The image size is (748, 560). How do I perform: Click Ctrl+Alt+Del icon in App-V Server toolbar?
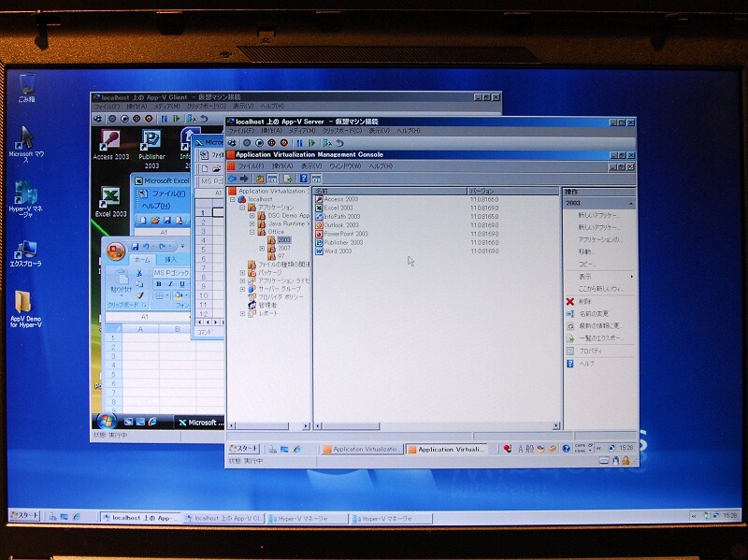pyautogui.click(x=232, y=143)
